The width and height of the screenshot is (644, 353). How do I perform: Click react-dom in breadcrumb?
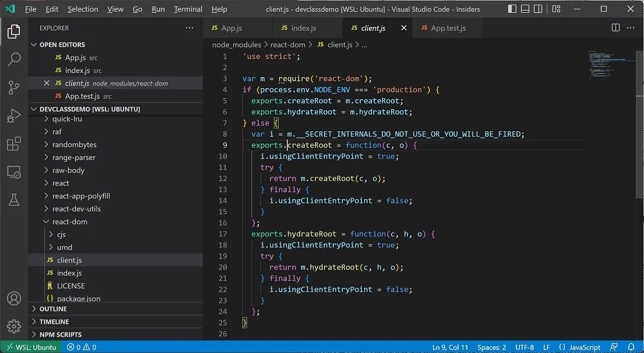(x=287, y=44)
